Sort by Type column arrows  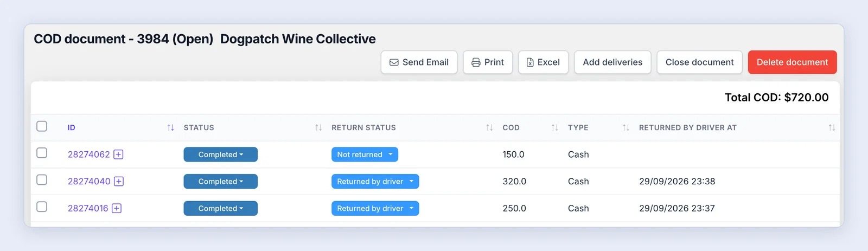coord(626,128)
